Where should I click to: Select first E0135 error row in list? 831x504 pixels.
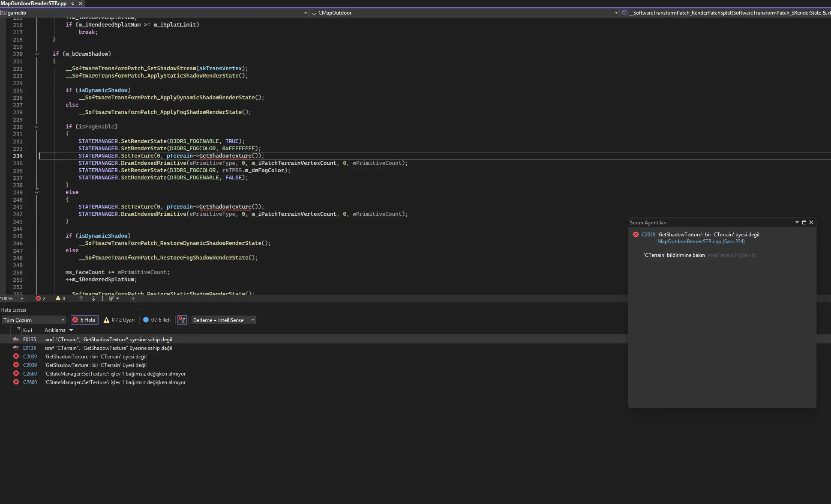click(x=108, y=340)
